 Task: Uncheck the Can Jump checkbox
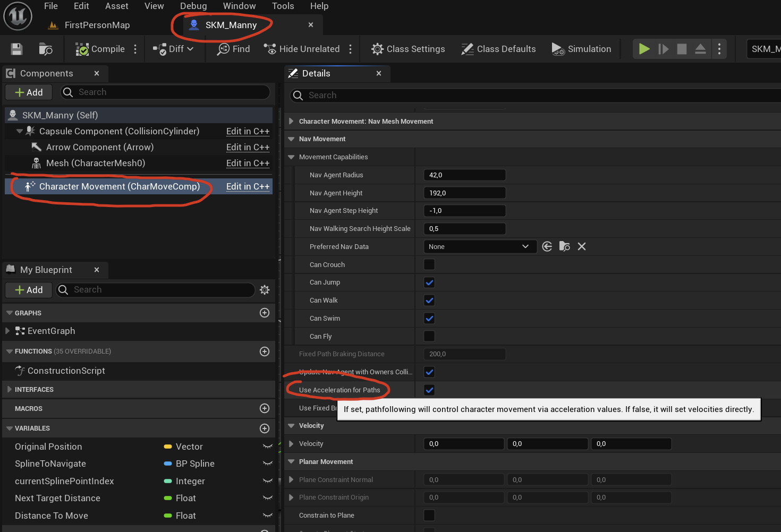(429, 282)
